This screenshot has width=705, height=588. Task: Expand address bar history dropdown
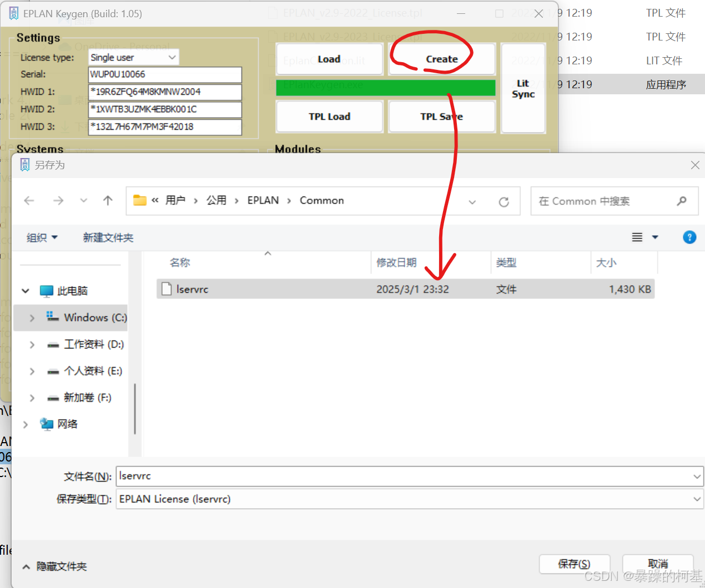[472, 202]
